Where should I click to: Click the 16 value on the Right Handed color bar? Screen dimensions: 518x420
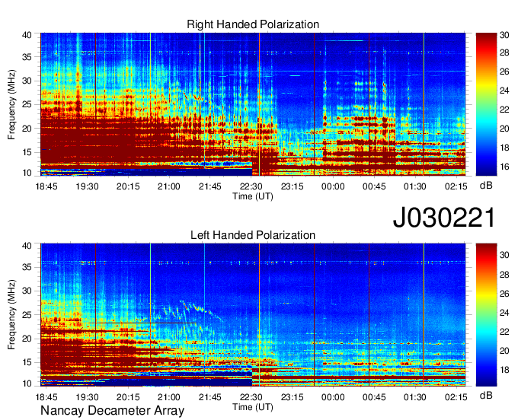pyautogui.click(x=504, y=167)
